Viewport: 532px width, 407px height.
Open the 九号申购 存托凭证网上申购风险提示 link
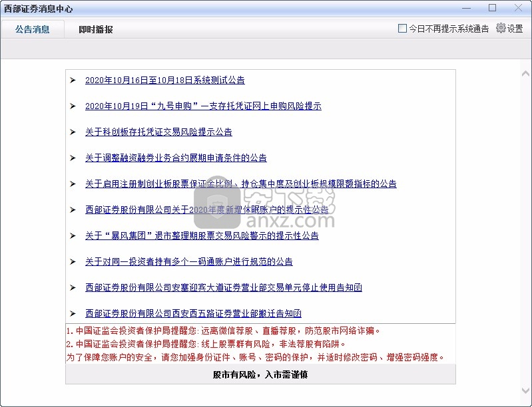pyautogui.click(x=203, y=106)
